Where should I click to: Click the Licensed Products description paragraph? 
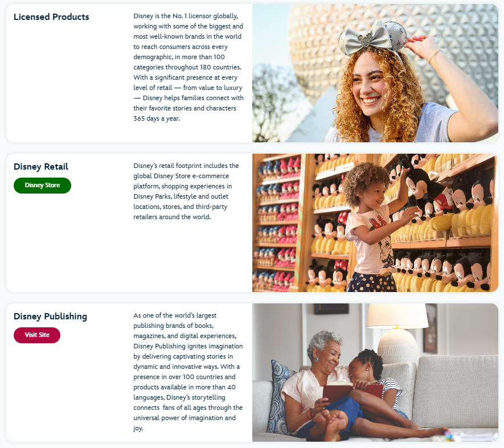tap(189, 67)
